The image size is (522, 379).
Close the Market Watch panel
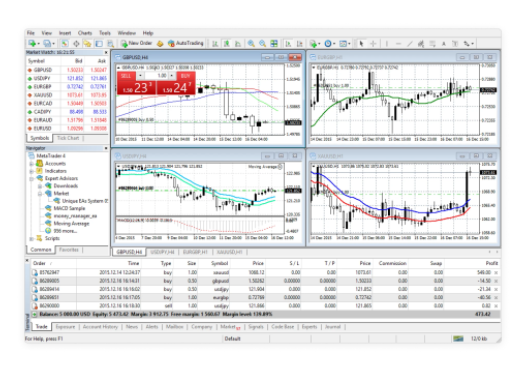[x=106, y=52]
